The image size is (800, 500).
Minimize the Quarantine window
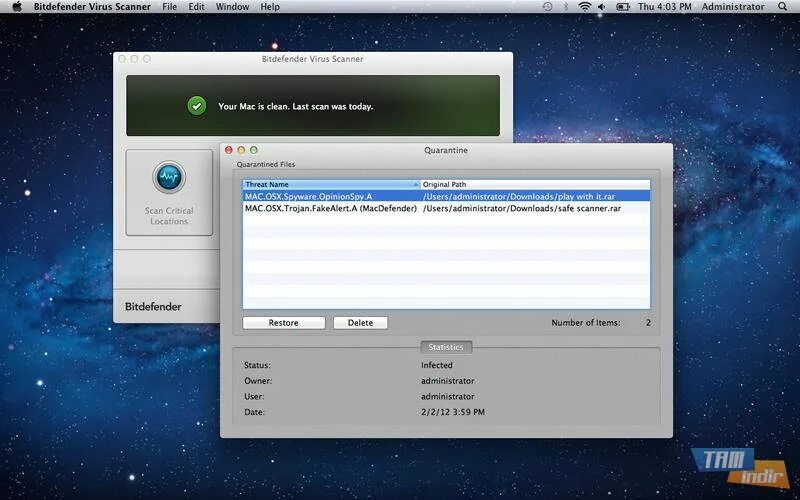[x=241, y=150]
